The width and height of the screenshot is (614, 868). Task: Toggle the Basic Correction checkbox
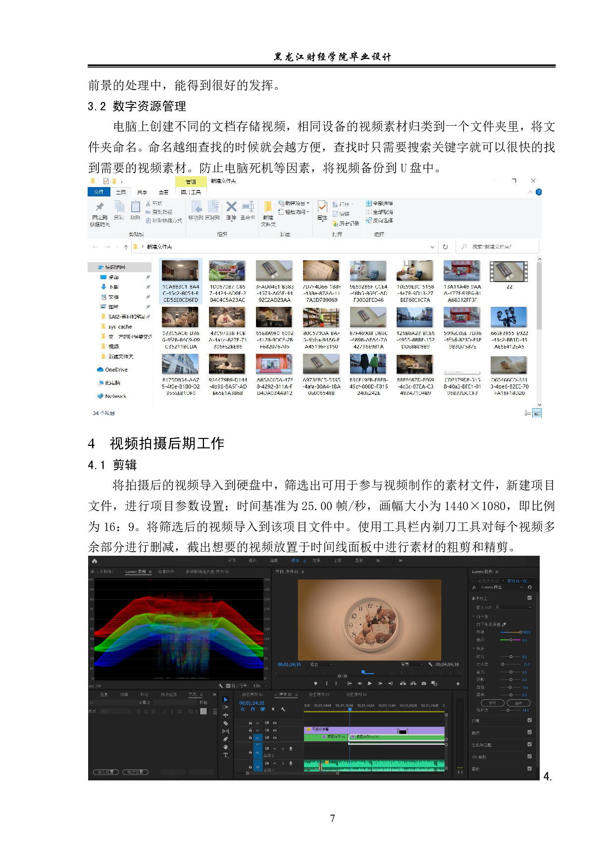(x=529, y=598)
